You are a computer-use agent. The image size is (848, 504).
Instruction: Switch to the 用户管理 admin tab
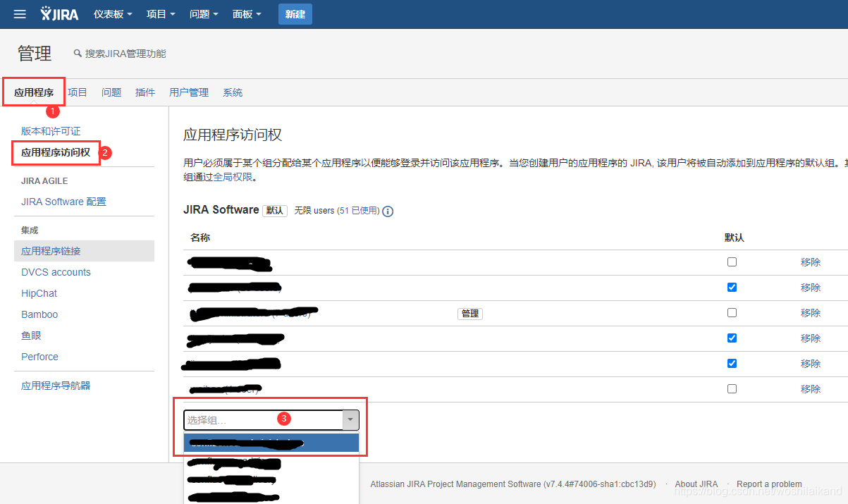tap(189, 92)
